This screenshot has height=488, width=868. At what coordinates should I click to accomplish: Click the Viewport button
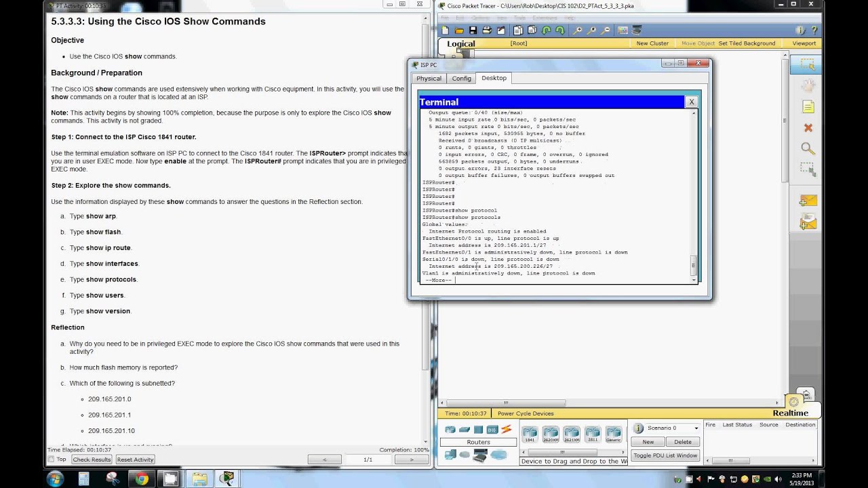pos(804,43)
